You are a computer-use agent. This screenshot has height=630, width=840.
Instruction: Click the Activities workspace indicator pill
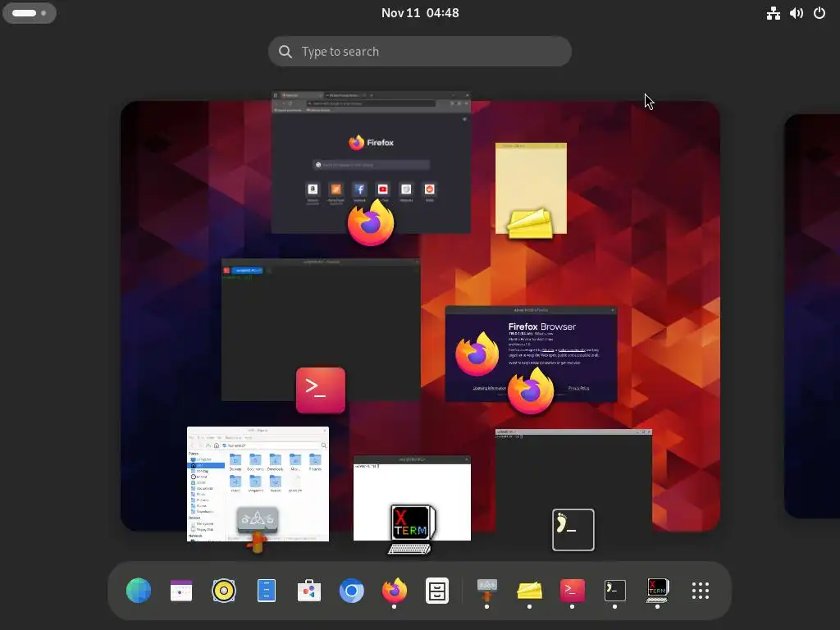30,13
